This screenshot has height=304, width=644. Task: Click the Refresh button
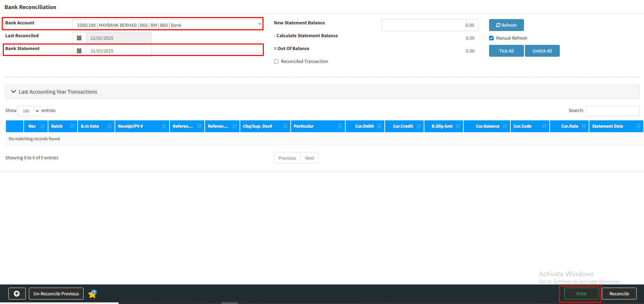click(x=506, y=25)
